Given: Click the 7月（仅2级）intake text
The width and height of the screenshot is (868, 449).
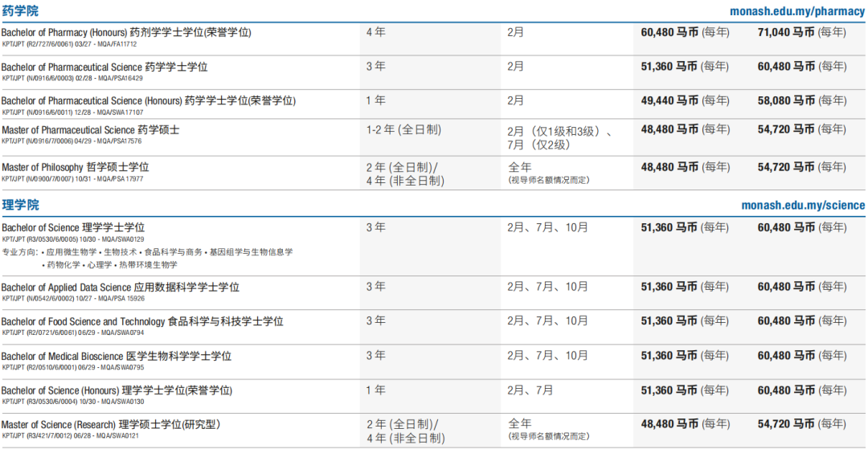Looking at the screenshot, I should pyautogui.click(x=538, y=145).
